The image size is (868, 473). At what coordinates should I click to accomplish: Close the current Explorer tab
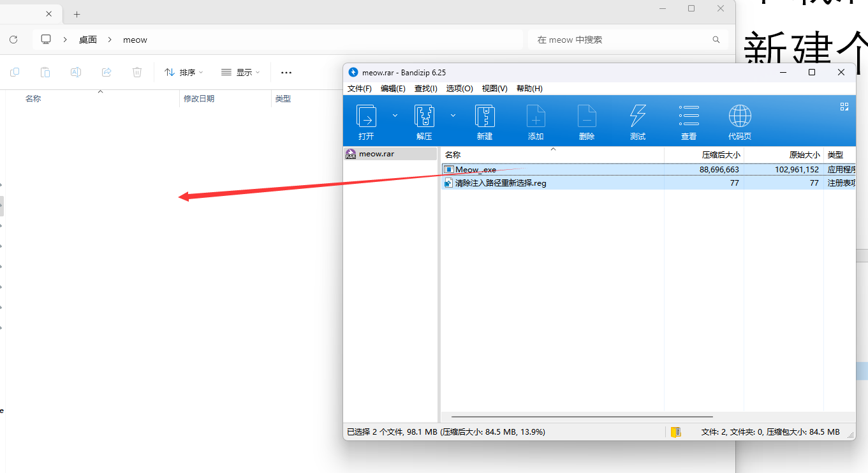pos(49,13)
